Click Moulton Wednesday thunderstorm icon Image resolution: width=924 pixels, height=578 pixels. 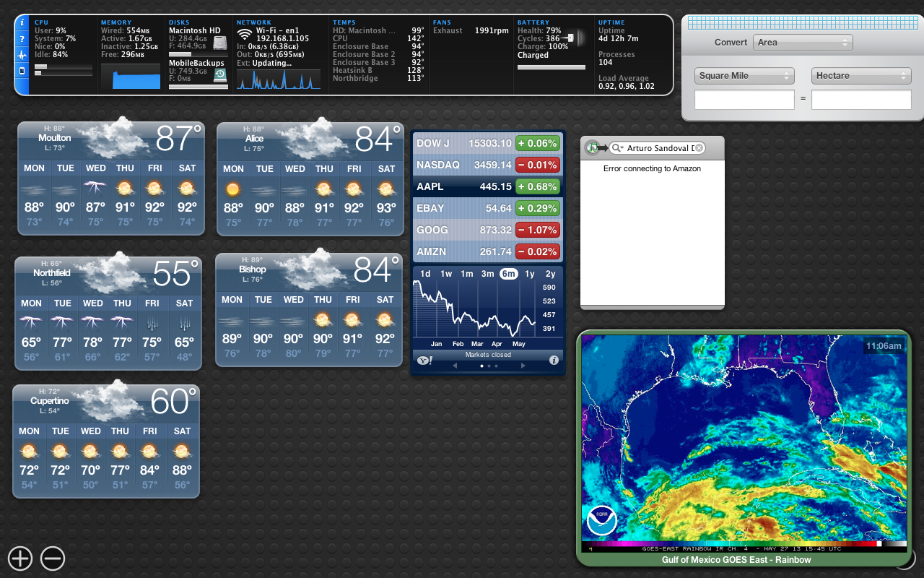(x=95, y=188)
